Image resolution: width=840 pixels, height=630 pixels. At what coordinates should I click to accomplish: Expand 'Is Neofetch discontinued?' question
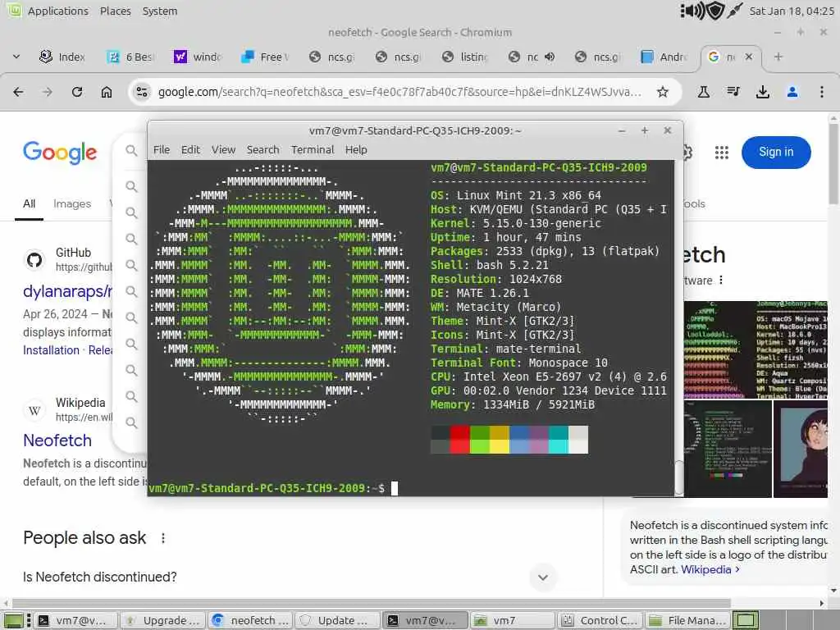click(x=543, y=577)
